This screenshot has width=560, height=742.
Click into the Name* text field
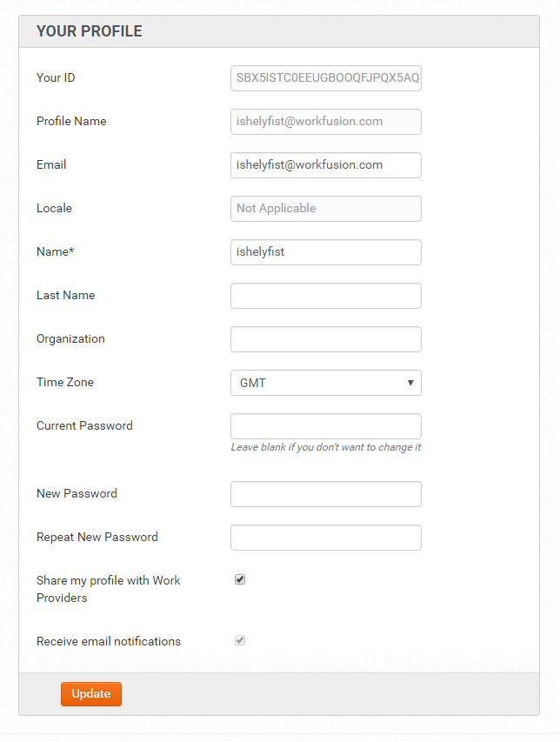(326, 252)
